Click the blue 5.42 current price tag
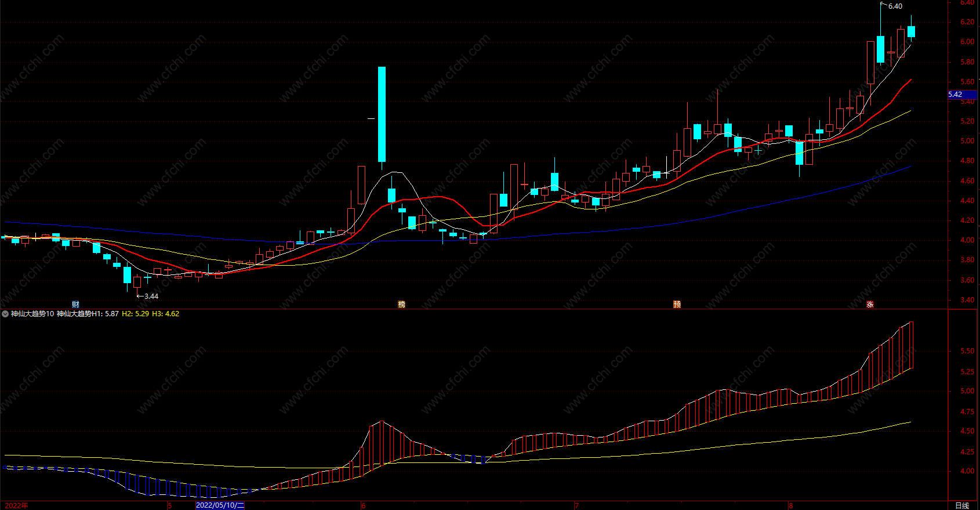This screenshot has height=510, width=980. 963,95
